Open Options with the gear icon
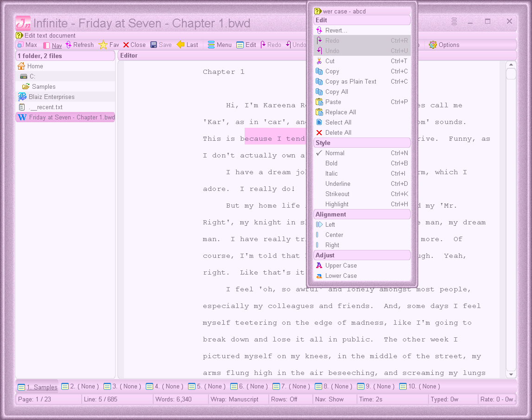 coord(444,45)
